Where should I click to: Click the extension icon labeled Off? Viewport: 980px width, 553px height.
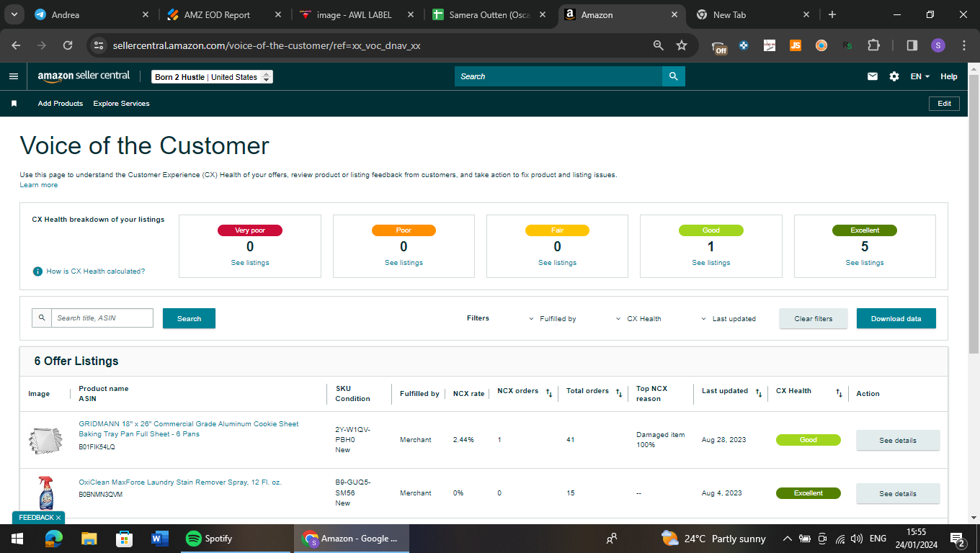coord(719,46)
